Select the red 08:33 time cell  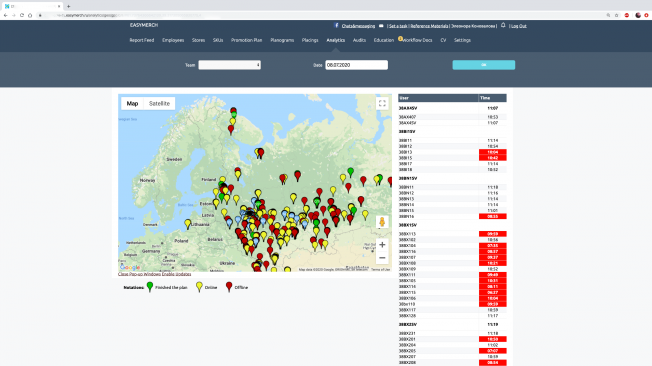pos(493,216)
